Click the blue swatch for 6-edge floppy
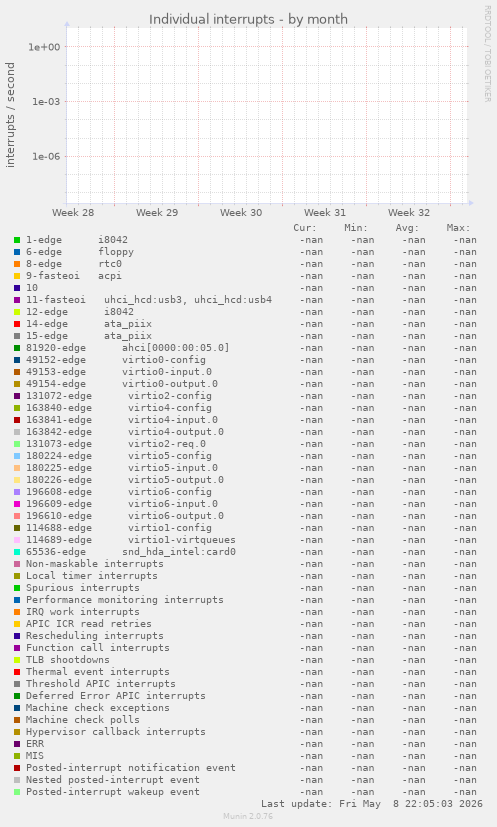 point(17,252)
